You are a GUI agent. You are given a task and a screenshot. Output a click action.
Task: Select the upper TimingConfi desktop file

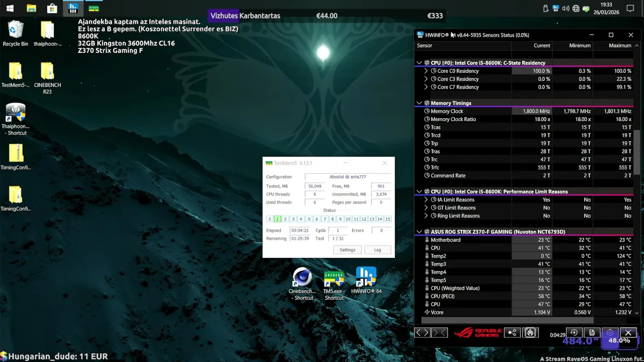click(16, 157)
